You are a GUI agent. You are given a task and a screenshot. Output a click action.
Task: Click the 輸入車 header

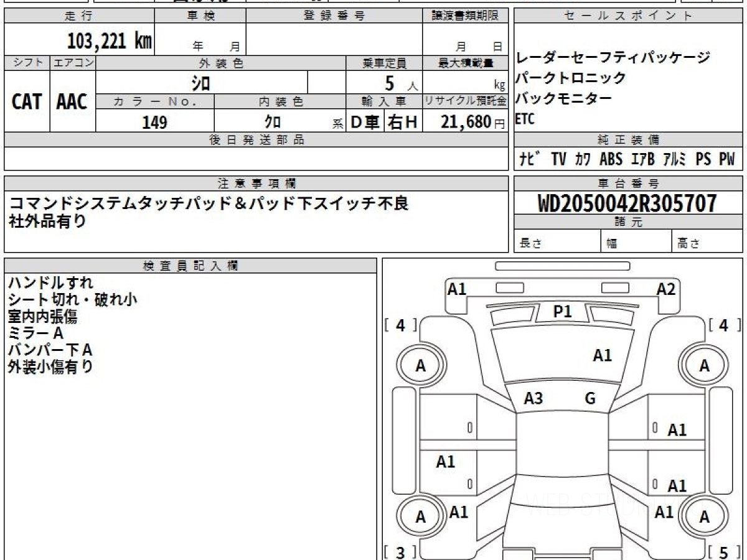point(384,101)
